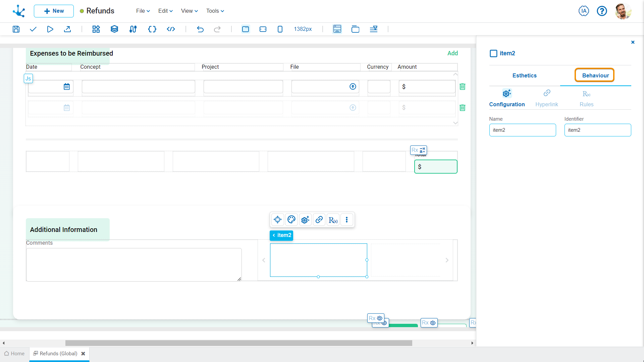Click the carousel next chevron arrow
The image size is (644, 362).
pos(447,260)
